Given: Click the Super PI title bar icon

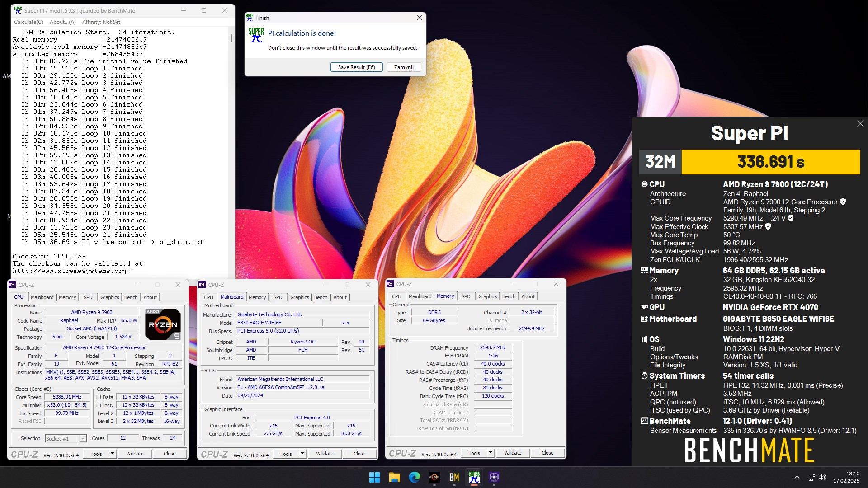Looking at the screenshot, I should (x=18, y=10).
